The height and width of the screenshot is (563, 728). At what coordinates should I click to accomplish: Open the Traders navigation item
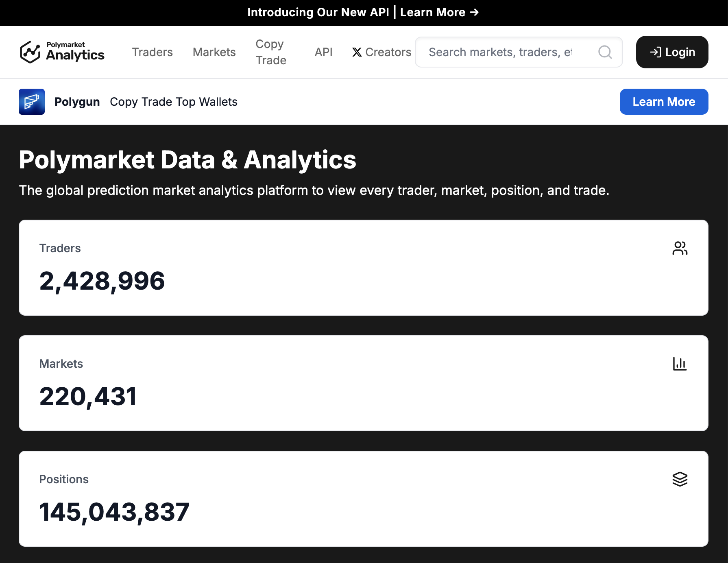tap(152, 52)
